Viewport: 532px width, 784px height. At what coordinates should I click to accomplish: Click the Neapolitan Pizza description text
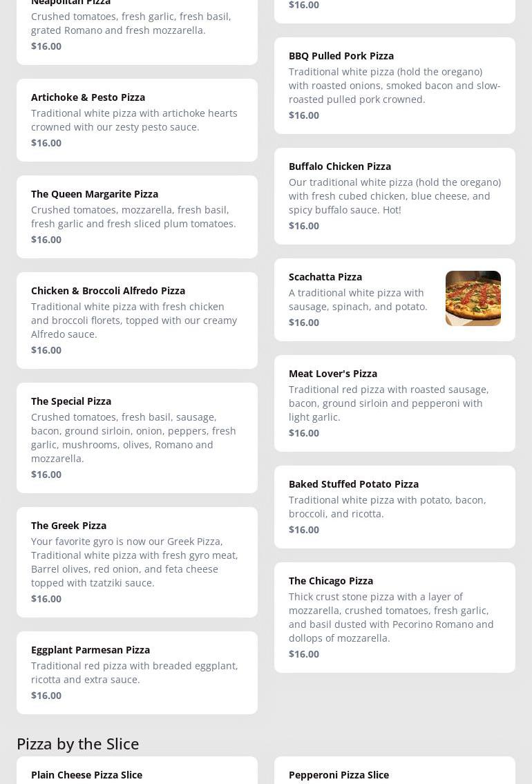[131, 23]
